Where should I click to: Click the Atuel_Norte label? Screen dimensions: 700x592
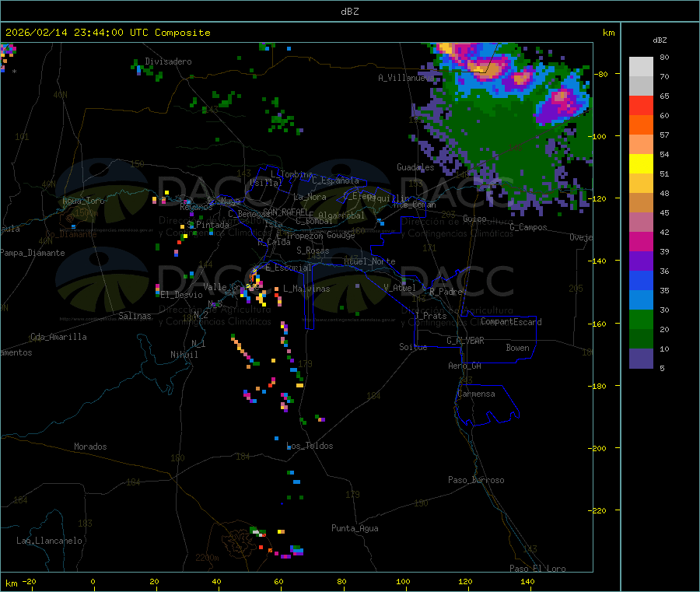[369, 261]
